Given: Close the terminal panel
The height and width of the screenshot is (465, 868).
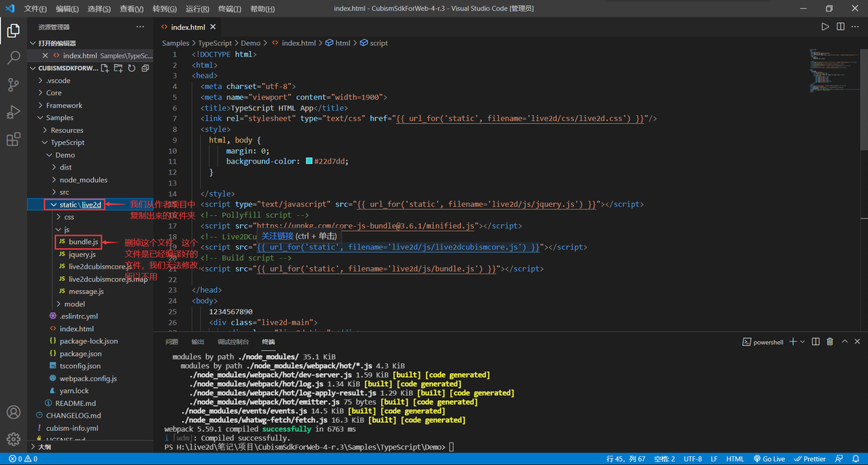Looking at the screenshot, I should (857, 342).
